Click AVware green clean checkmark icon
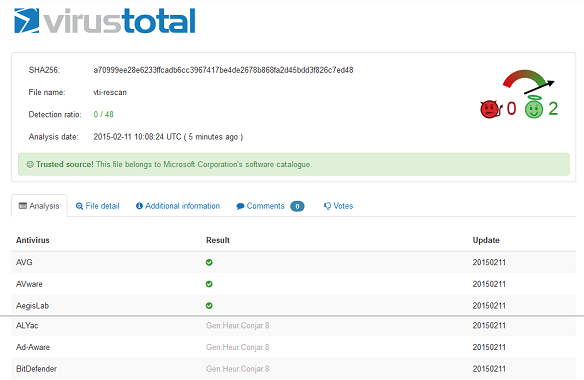Image resolution: width=584 pixels, height=380 pixels. click(209, 284)
